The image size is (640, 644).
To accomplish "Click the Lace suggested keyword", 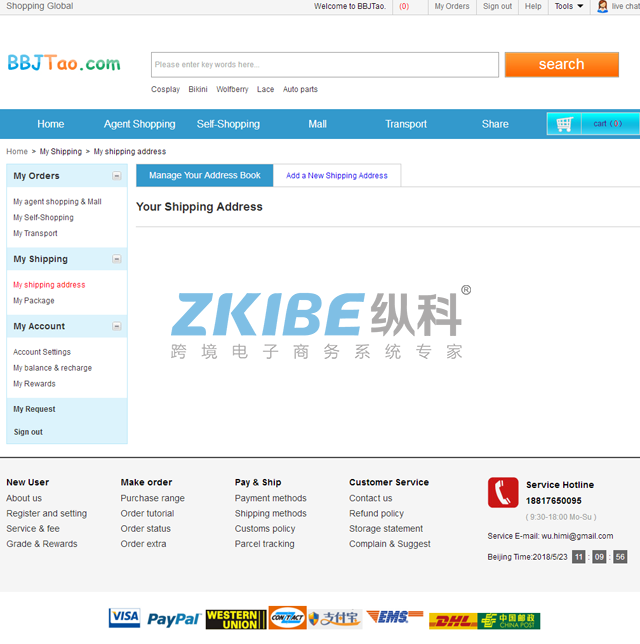I will coord(265,89).
